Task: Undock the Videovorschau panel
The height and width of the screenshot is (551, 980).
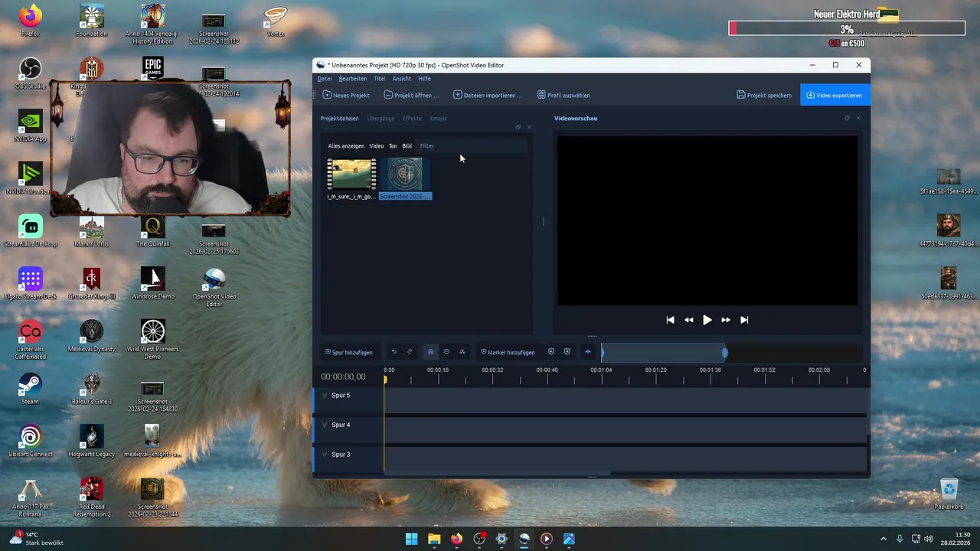Action: click(x=847, y=118)
